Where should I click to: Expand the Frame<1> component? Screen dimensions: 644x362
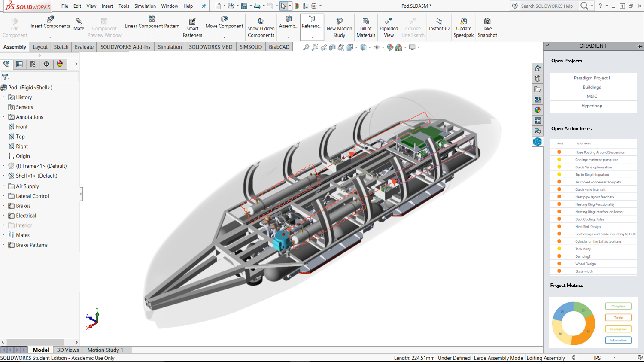click(x=3, y=166)
